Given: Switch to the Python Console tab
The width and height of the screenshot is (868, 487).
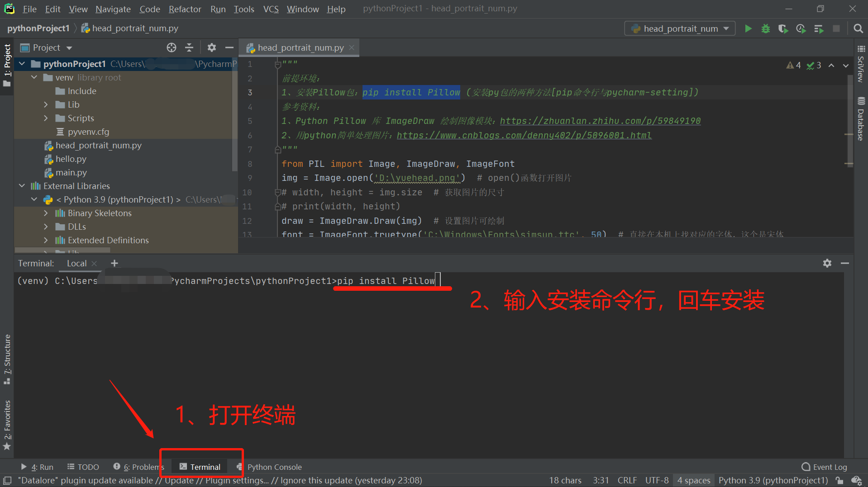Looking at the screenshot, I should (x=275, y=467).
